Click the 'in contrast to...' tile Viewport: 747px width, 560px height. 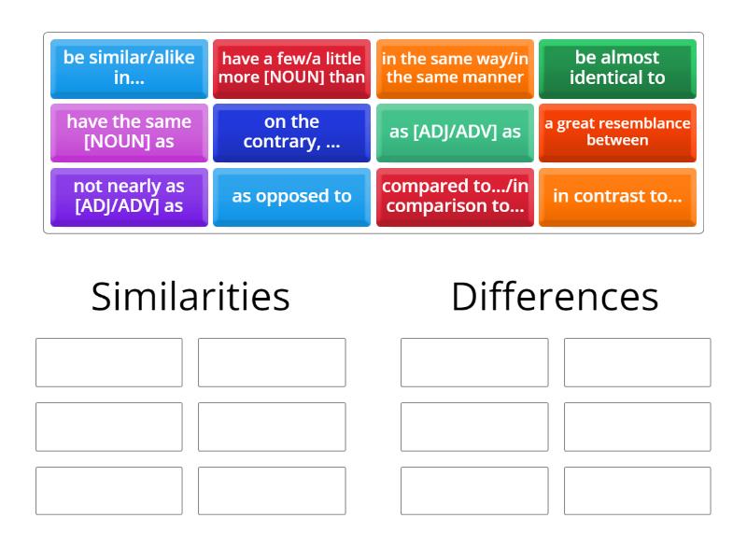[x=616, y=196]
